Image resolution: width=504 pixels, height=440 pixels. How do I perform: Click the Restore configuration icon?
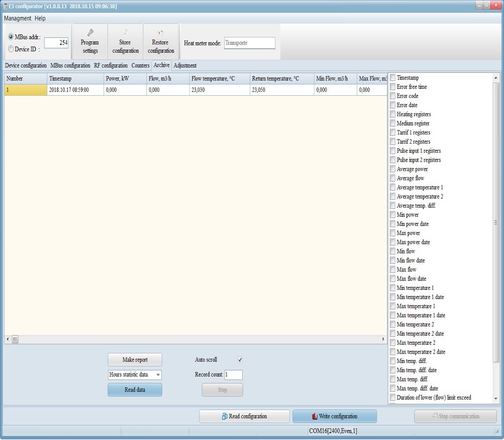[160, 32]
